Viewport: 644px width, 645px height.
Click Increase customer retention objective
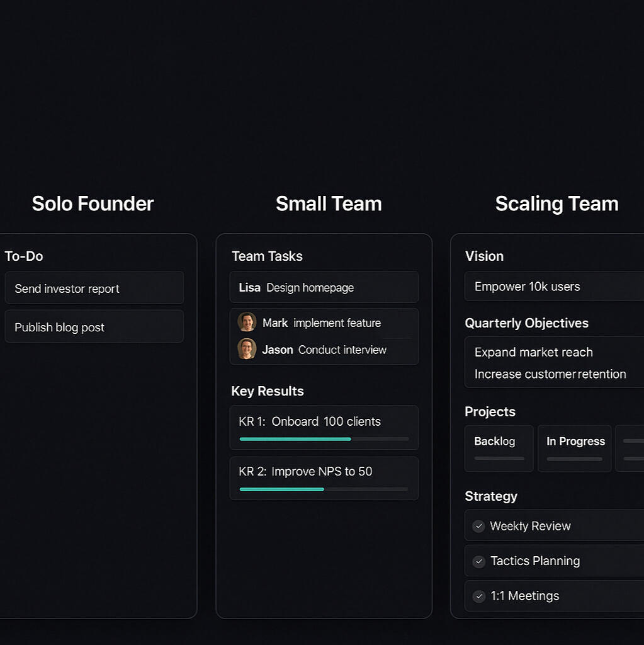click(550, 374)
